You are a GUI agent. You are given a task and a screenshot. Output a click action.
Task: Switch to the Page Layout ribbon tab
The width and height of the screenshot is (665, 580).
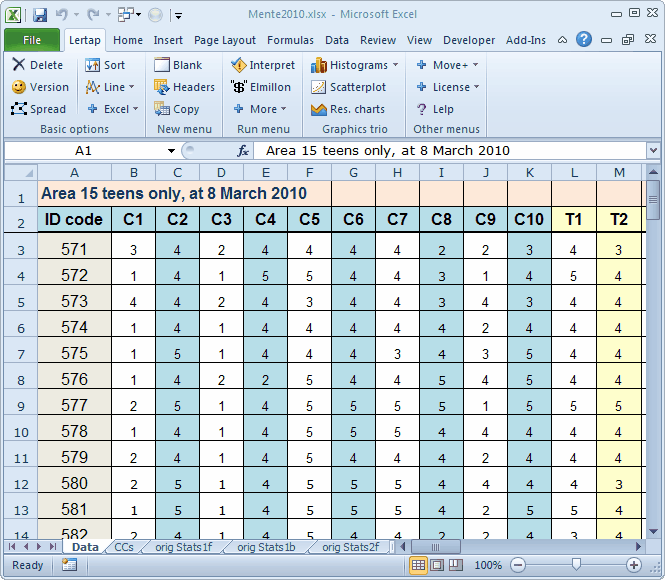click(x=225, y=40)
